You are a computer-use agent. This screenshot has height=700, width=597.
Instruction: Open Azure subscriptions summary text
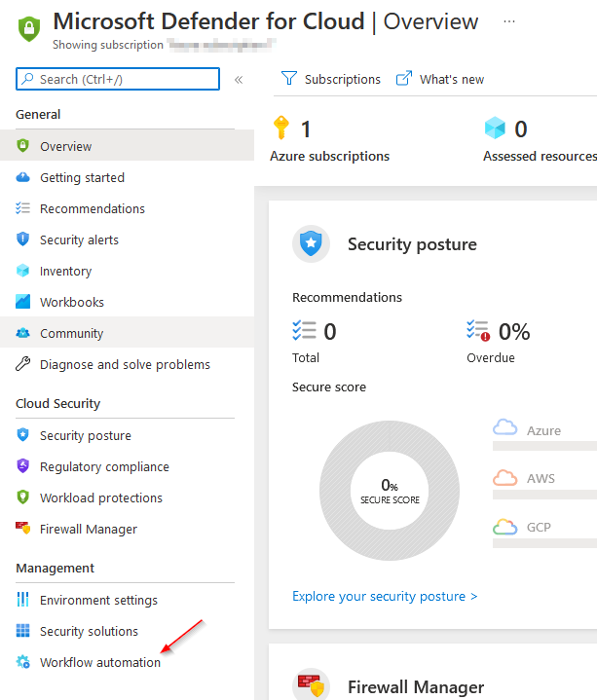click(329, 156)
